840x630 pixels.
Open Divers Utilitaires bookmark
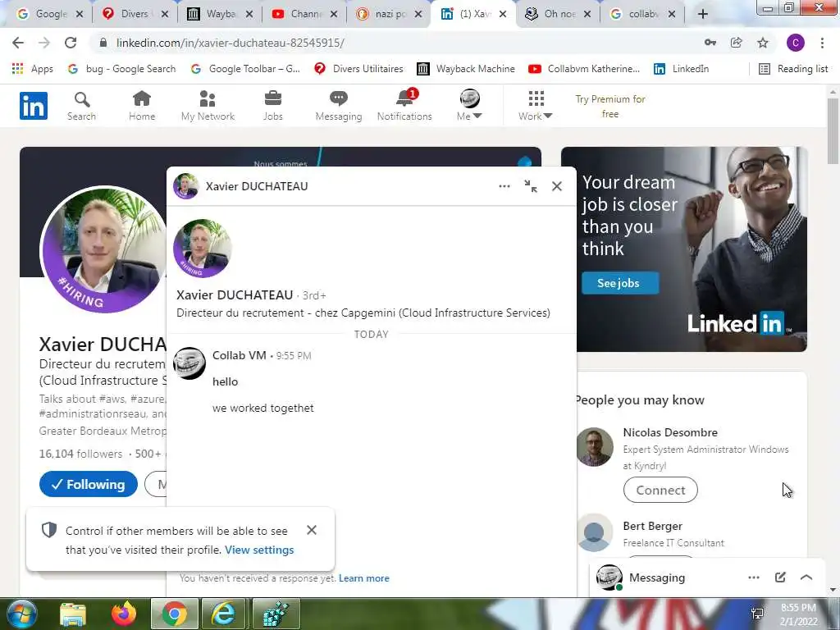358,69
